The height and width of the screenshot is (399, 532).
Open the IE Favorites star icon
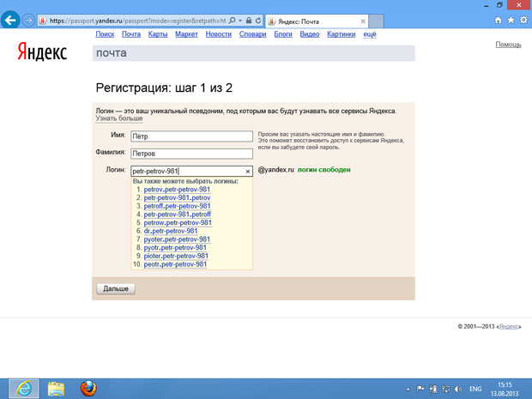(x=511, y=19)
